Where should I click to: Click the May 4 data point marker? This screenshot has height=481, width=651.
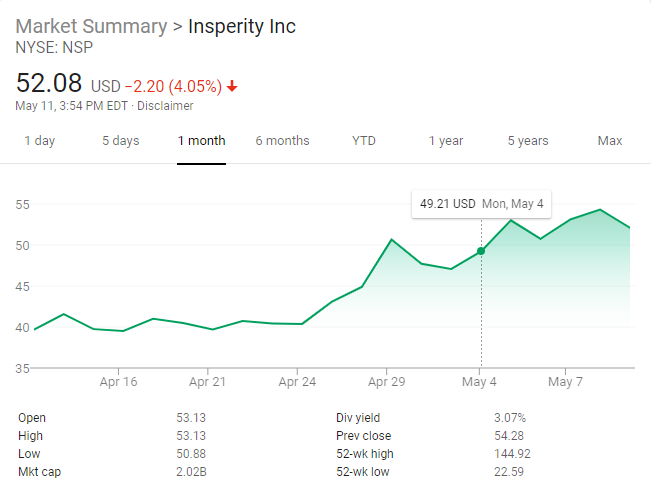(x=481, y=251)
